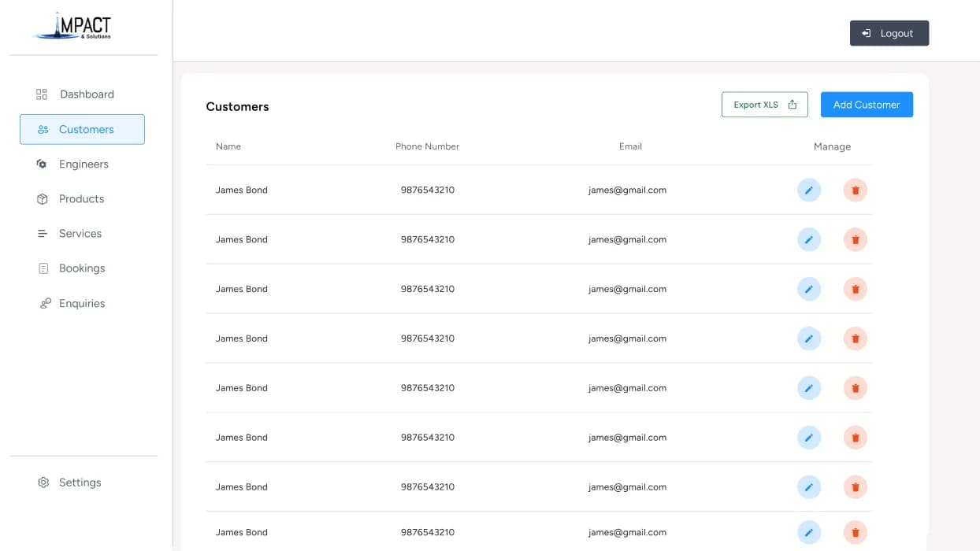Edit the first James Bond customer row
Image resolution: width=980 pixels, height=551 pixels.
click(x=809, y=190)
